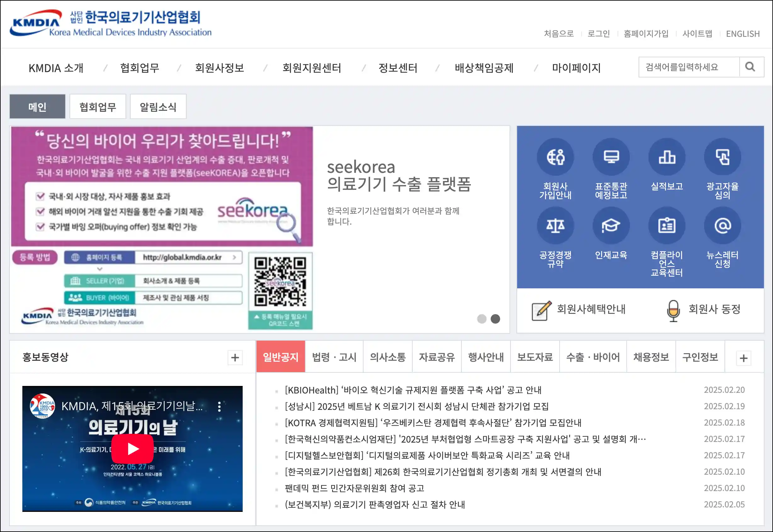The image size is (773, 532).
Task: Click the 사이트맵 link
Action: 697,34
